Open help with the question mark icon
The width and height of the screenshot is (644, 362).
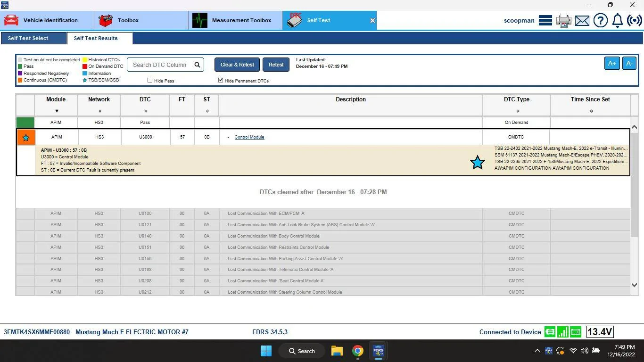click(600, 20)
